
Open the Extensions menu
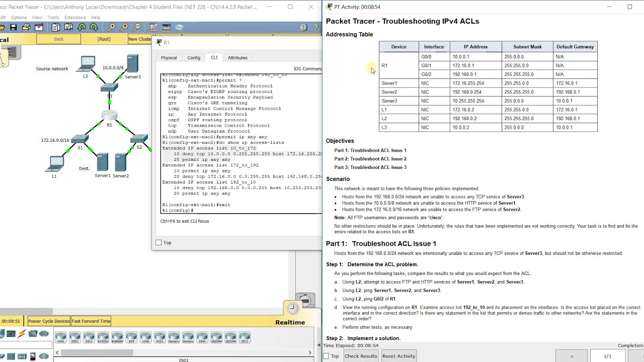(x=75, y=18)
